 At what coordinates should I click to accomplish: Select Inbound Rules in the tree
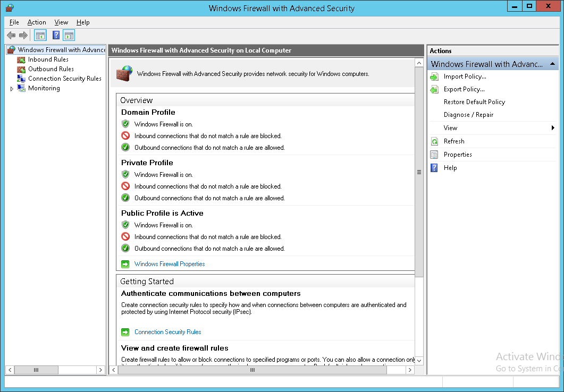point(48,59)
